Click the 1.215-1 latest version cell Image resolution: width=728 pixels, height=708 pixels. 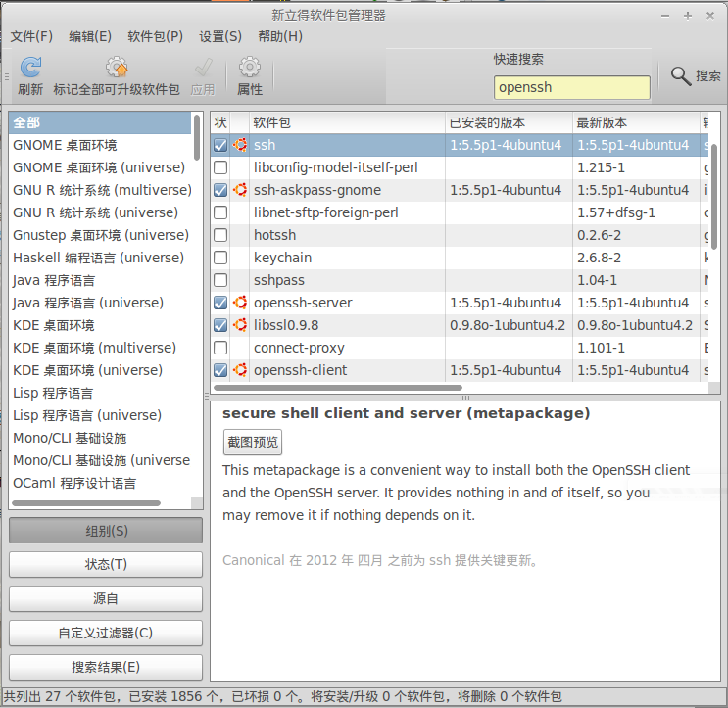pos(601,167)
